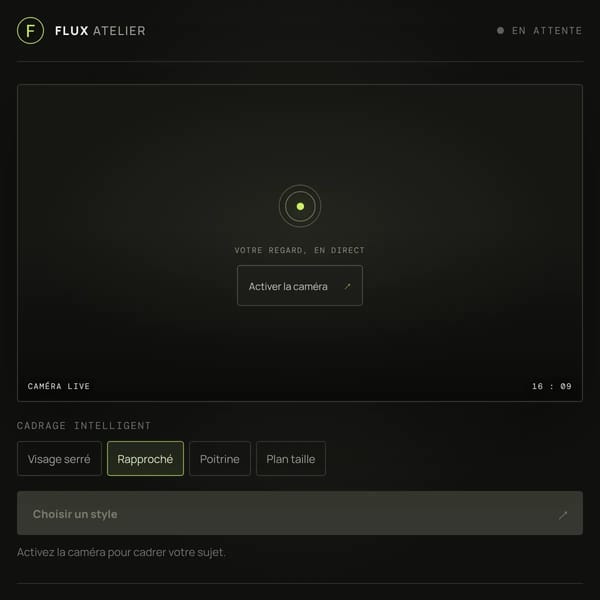Select the Rapproché framing option
Image resolution: width=600 pixels, height=600 pixels.
click(x=145, y=458)
